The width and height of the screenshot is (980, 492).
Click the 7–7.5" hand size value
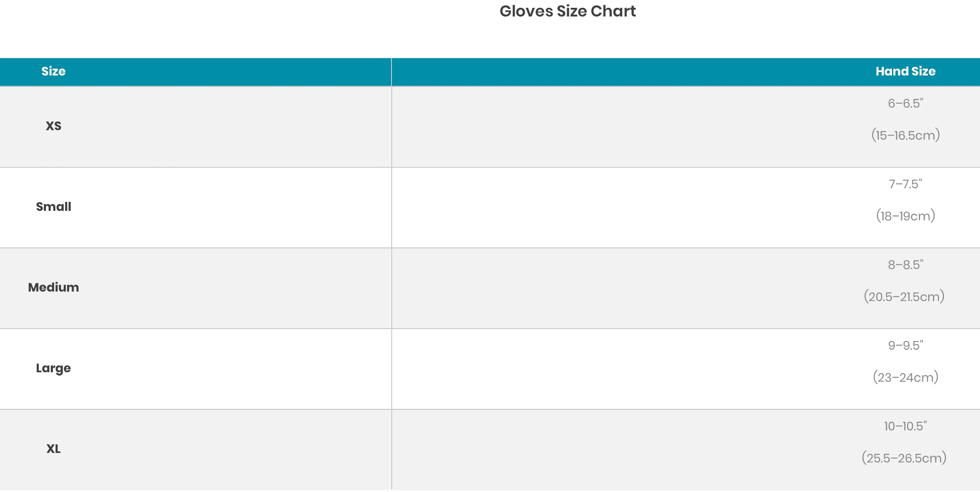point(905,184)
